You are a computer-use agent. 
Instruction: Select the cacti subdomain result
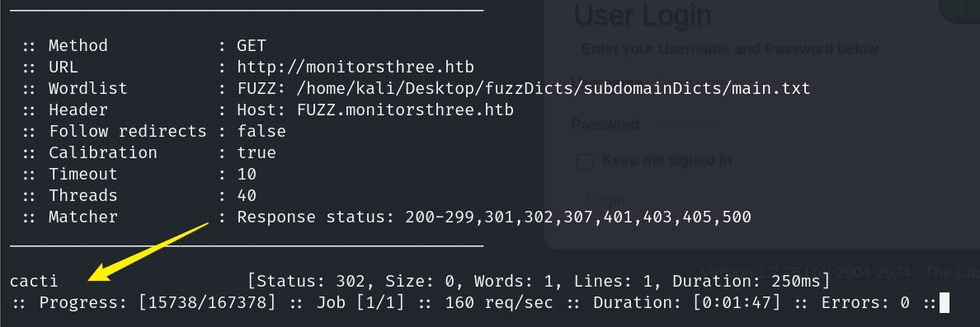click(x=34, y=282)
